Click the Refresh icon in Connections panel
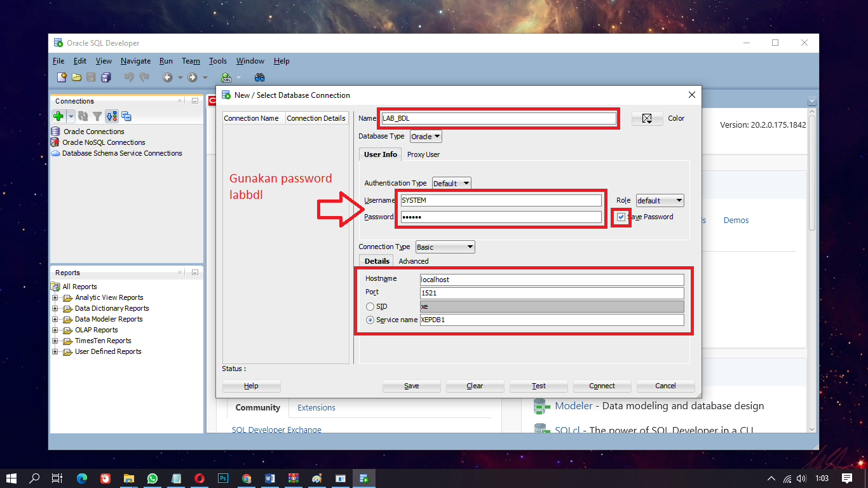The image size is (868, 488). [83, 116]
